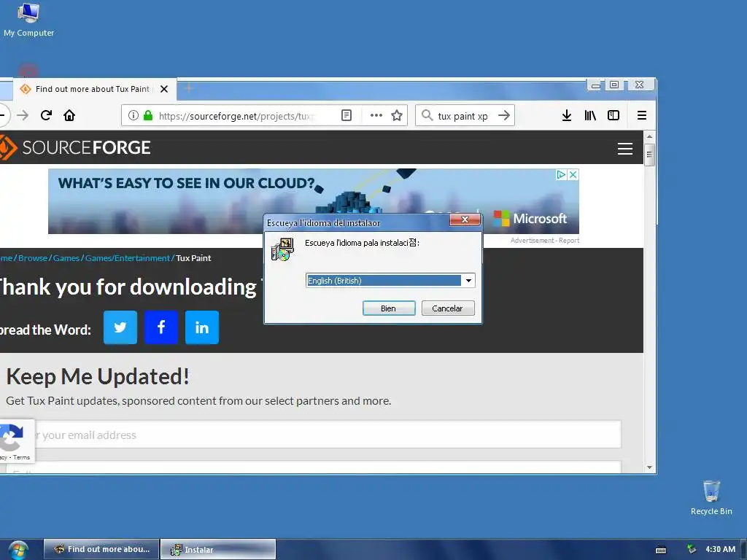Click the 'Keep Me Updated!' heading

coord(98,376)
